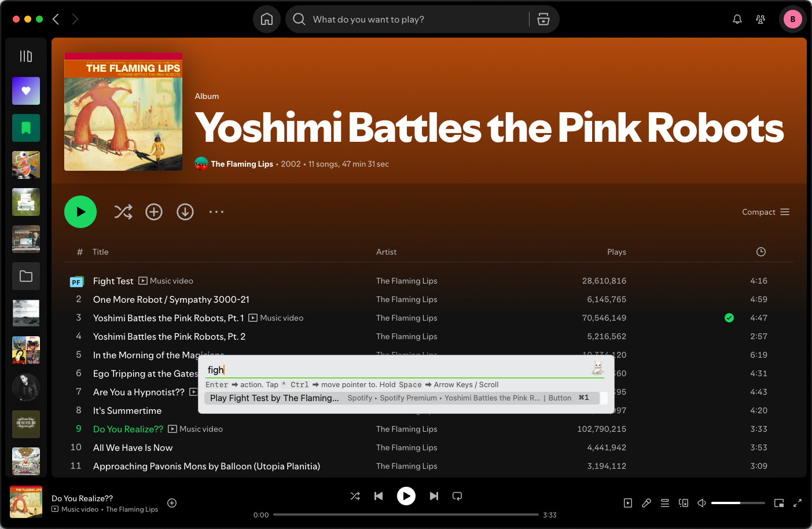Adjust the volume slider

[x=738, y=503]
